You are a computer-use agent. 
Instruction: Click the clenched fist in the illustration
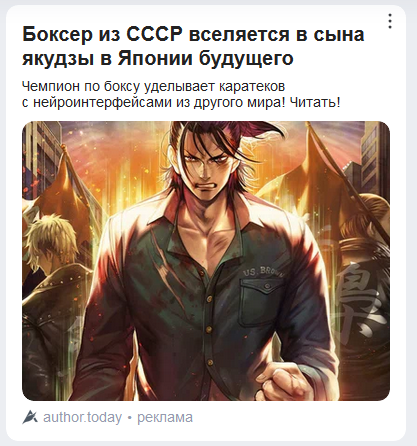[x=289, y=380]
